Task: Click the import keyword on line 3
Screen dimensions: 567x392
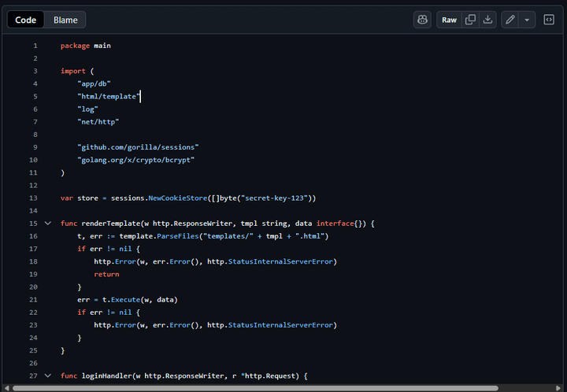Action: tap(73, 71)
